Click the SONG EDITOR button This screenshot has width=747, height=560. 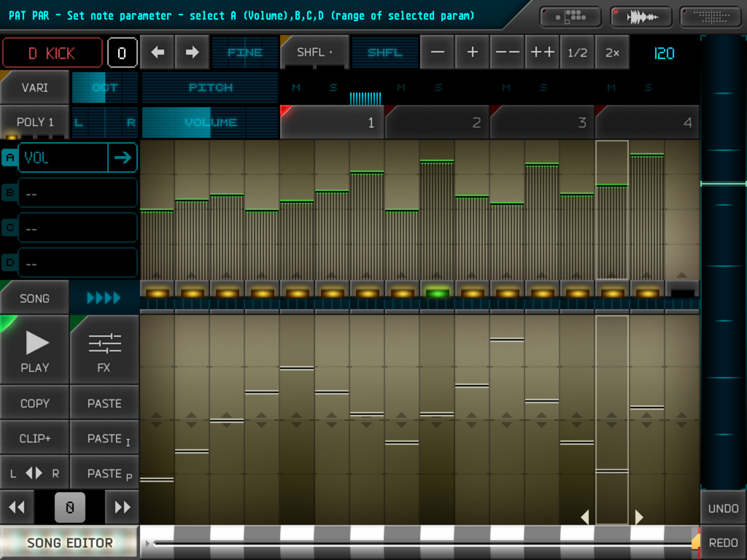point(69,542)
